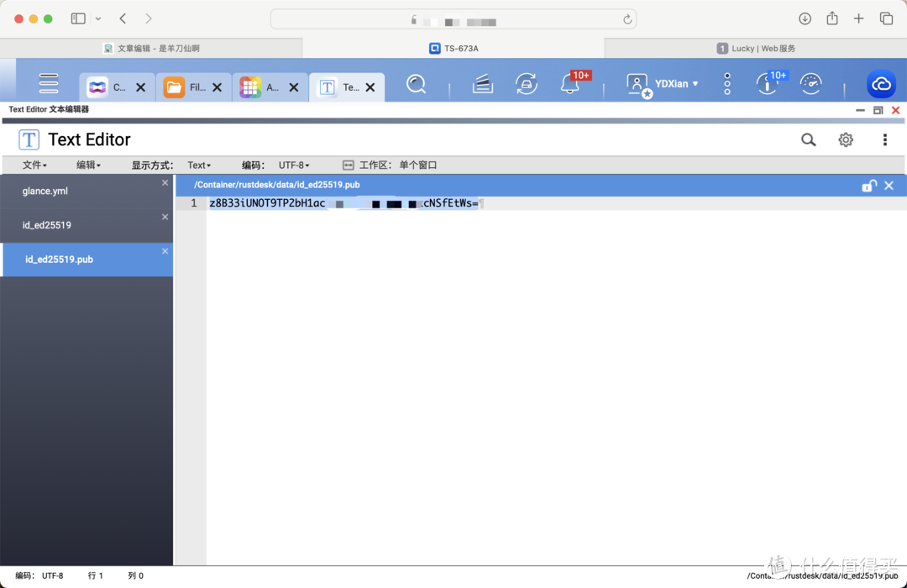Reload the page in Safari
Viewport: 907px width, 588px height.
tap(627, 19)
